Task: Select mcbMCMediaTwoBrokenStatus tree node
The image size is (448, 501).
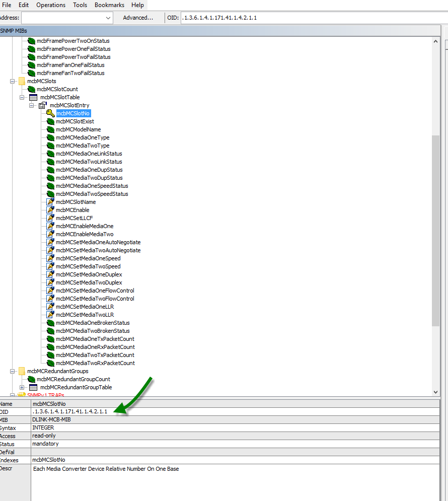Action: (x=93, y=331)
